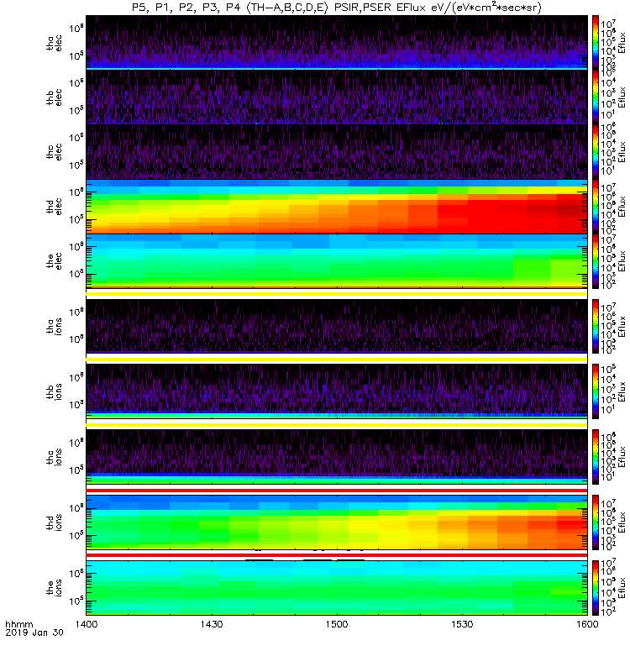Select the 'the elec' panel label

tap(54, 261)
